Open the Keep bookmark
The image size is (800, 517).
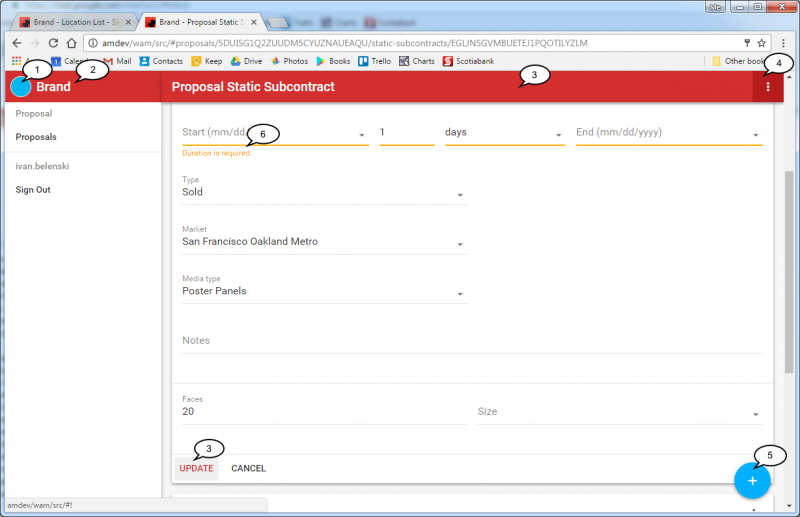(208, 61)
